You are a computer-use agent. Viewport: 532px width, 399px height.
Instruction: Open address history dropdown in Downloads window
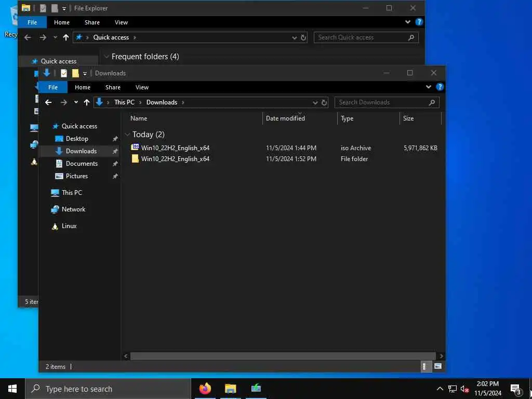(315, 102)
